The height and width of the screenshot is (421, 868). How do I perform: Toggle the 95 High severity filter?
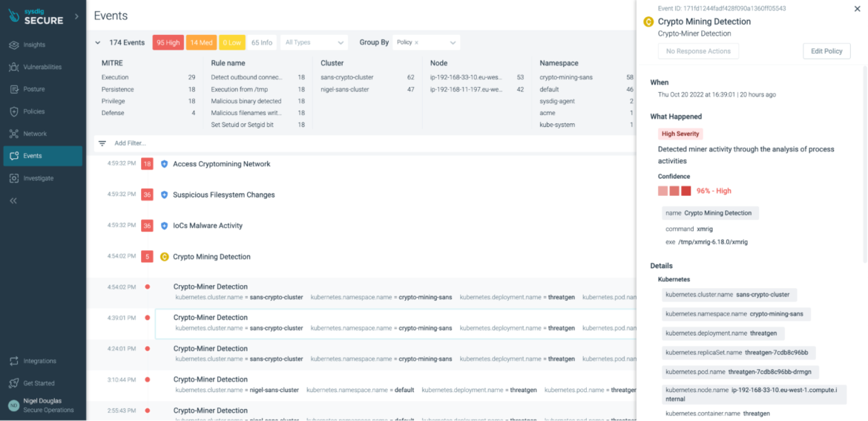(x=168, y=42)
